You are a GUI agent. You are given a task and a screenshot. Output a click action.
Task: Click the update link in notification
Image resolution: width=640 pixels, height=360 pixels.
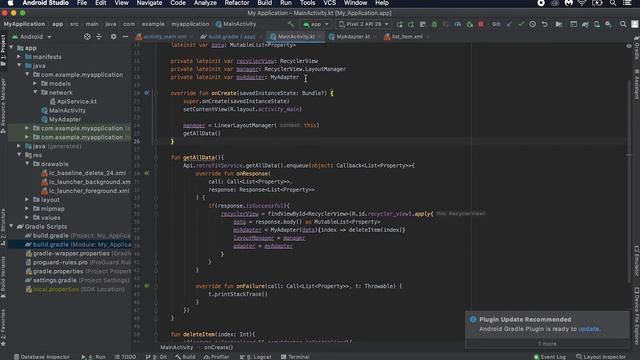[589, 329]
